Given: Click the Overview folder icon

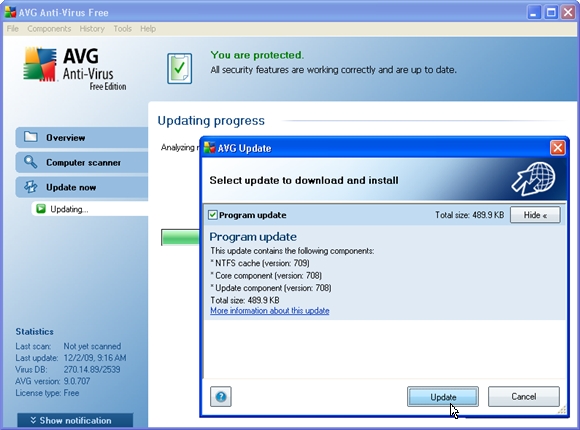Looking at the screenshot, I should pyautogui.click(x=31, y=137).
